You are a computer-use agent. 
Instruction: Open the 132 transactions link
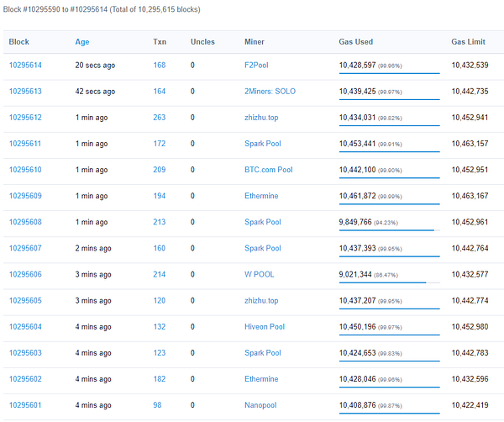[x=160, y=327]
